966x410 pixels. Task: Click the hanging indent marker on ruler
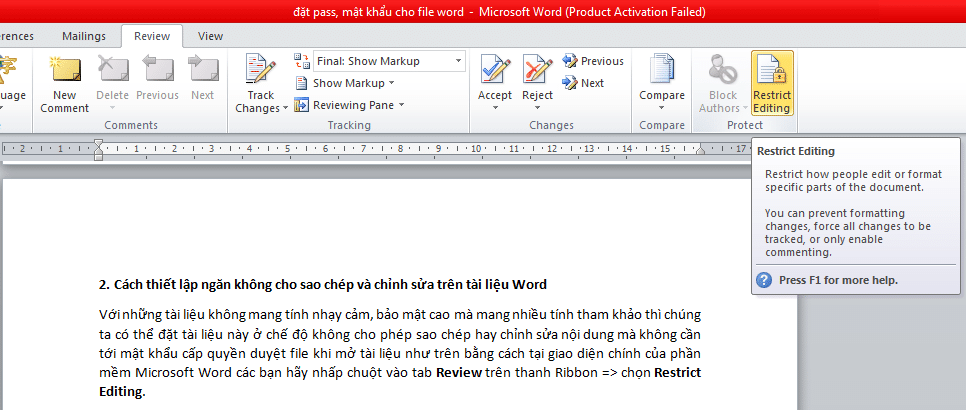pos(98,151)
